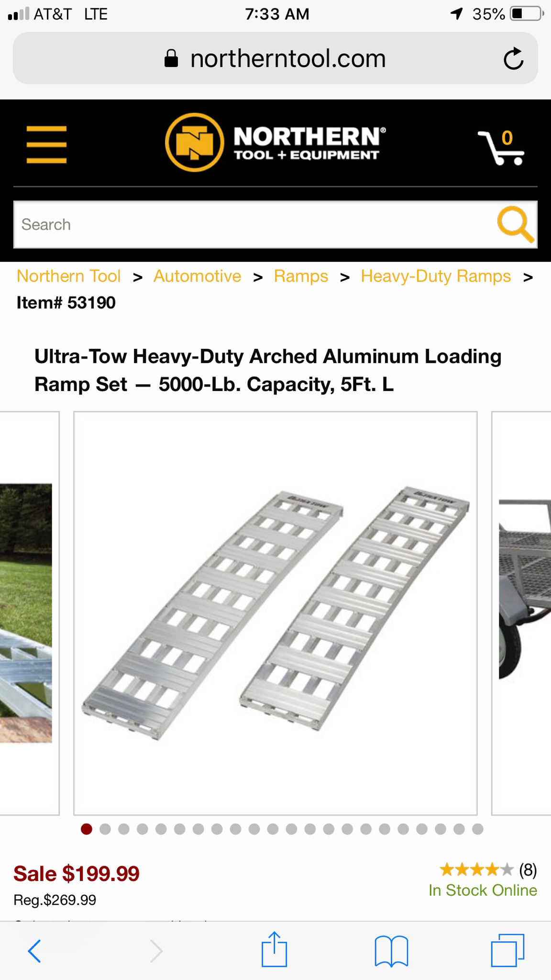The width and height of the screenshot is (551, 980).
Task: Open the hamburger navigation menu
Action: pos(46,145)
